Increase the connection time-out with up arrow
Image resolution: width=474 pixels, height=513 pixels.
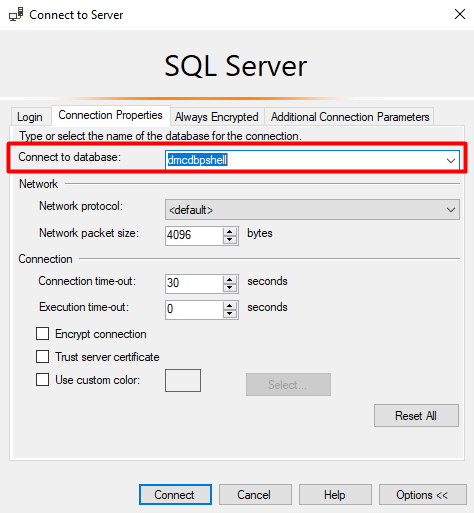click(x=230, y=280)
